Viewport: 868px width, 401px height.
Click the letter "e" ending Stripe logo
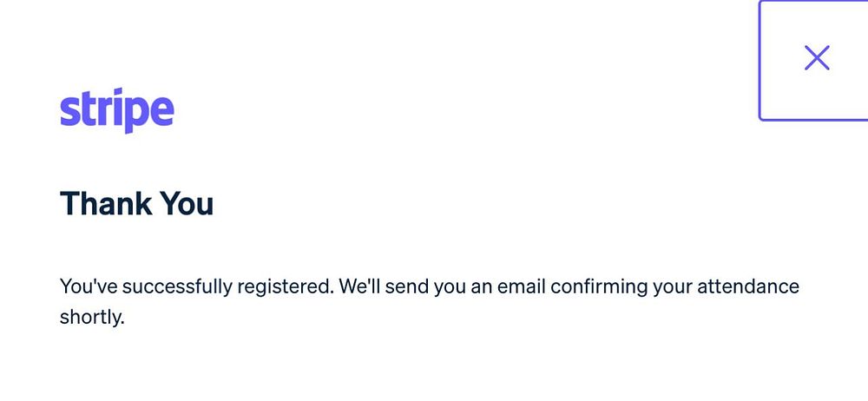coord(162,112)
